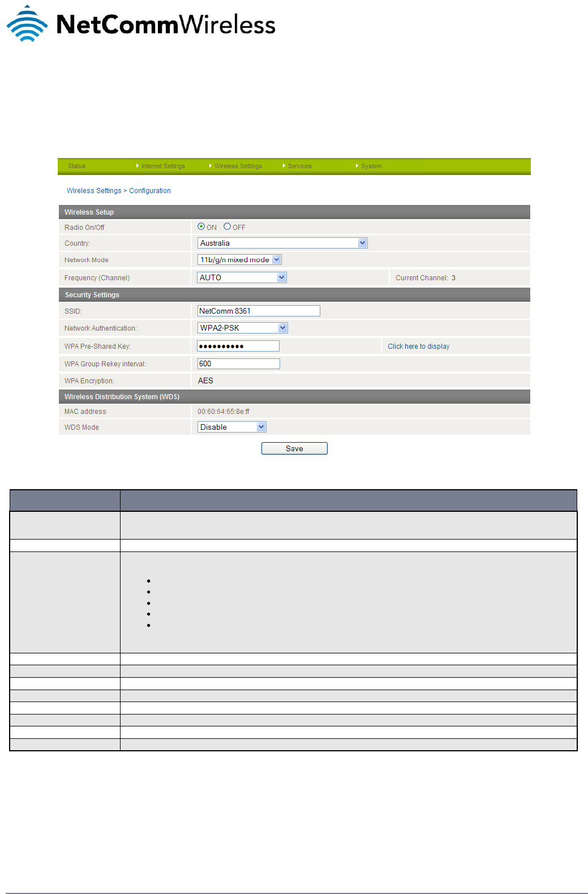Focus the WPA Pre-Shared Key field
588x894 pixels.
pos(238,346)
